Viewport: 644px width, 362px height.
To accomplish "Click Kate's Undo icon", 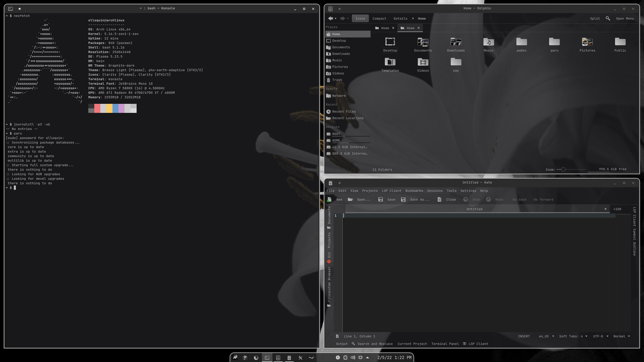I will pyautogui.click(x=466, y=200).
